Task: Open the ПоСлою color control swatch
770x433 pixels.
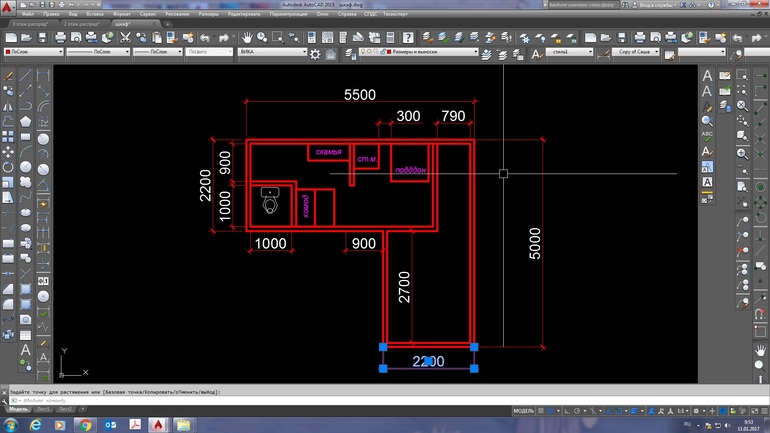Action: [x=32, y=51]
